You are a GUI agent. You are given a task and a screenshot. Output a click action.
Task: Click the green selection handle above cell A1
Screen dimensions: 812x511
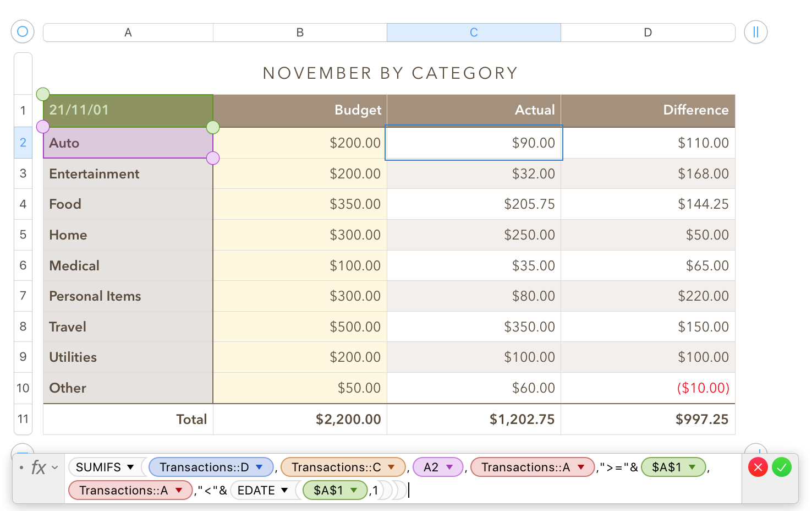[x=43, y=94]
